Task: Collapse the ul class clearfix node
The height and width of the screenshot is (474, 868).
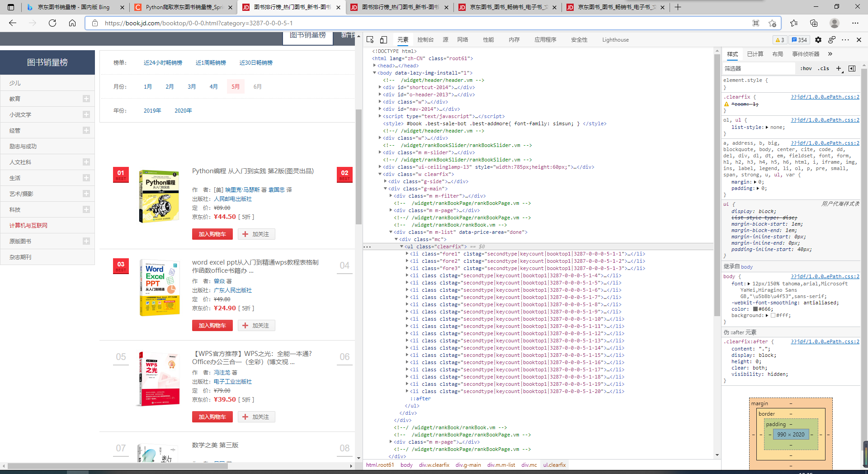Action: coord(401,246)
